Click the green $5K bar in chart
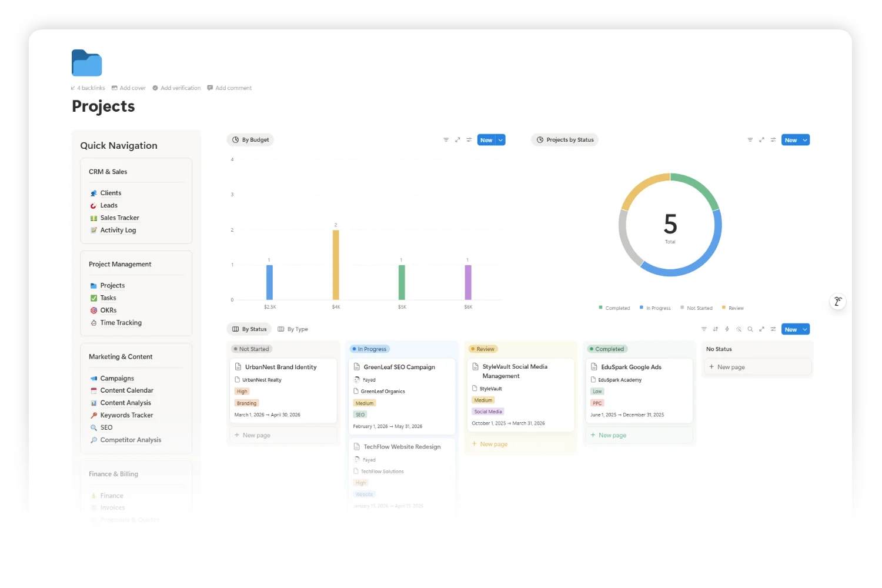The image size is (882, 588). (x=402, y=282)
